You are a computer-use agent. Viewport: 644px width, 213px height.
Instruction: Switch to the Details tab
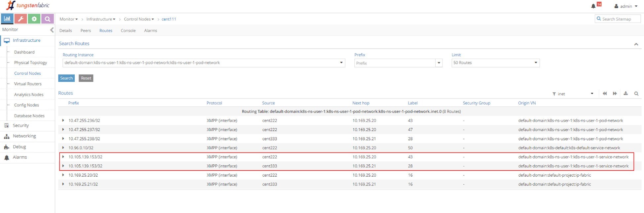[x=65, y=30]
